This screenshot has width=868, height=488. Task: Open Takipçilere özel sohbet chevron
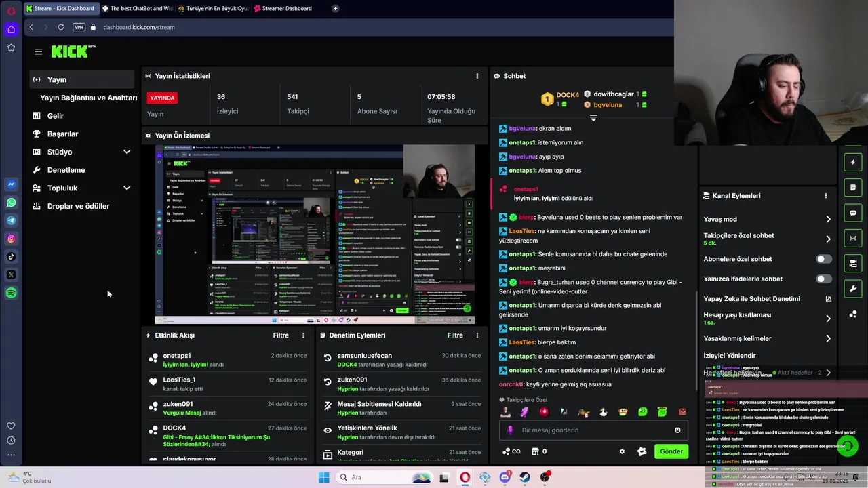pyautogui.click(x=828, y=239)
